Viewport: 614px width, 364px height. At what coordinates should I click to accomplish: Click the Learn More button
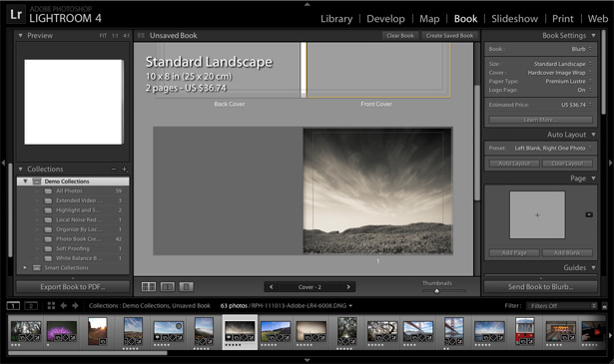tap(541, 120)
